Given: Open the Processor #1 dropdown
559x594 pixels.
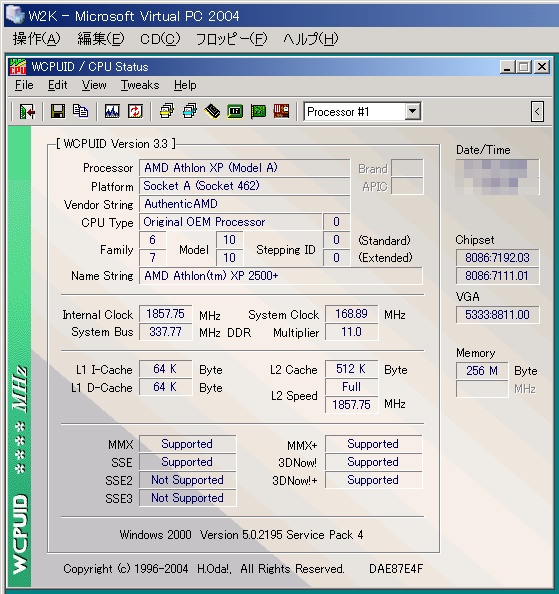Looking at the screenshot, I should [413, 112].
